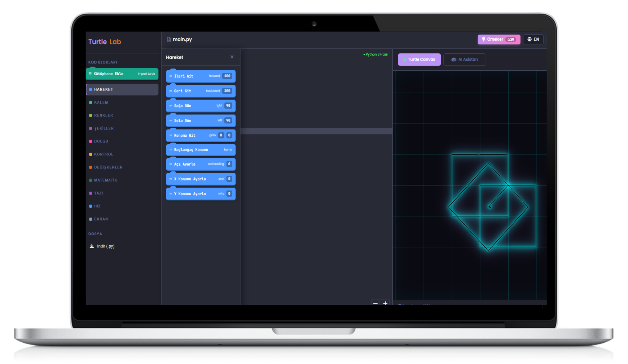Click the Açı Ayarla setheading block

[x=201, y=164]
